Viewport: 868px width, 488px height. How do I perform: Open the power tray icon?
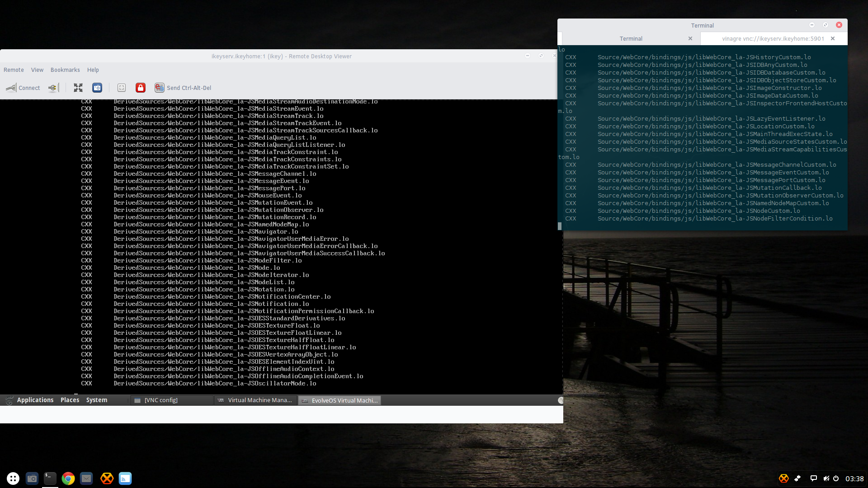click(836, 479)
